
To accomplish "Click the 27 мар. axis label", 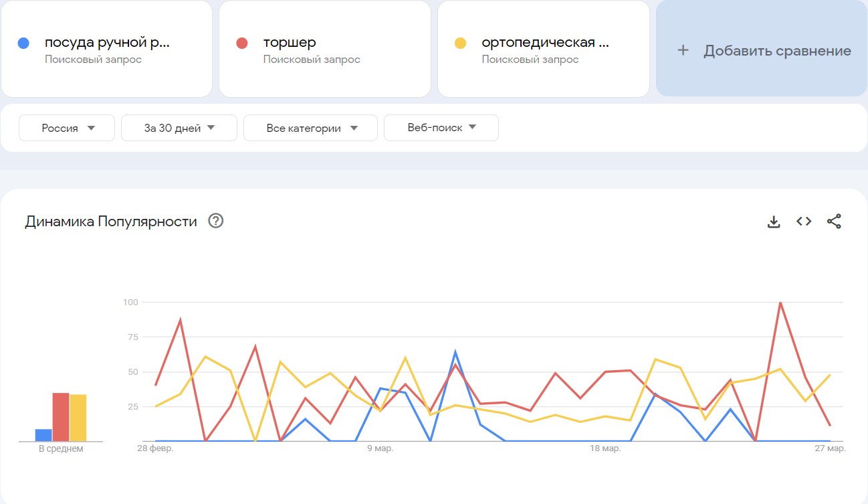I will coord(830,448).
